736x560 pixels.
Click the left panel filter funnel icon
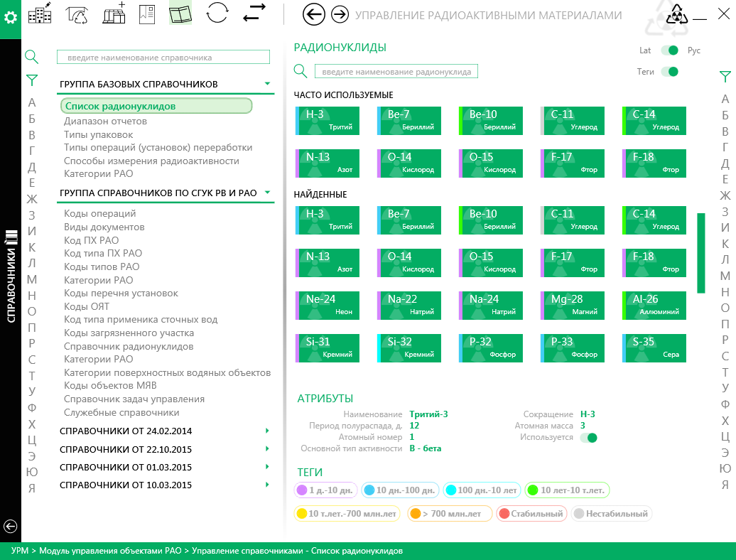coord(32,80)
